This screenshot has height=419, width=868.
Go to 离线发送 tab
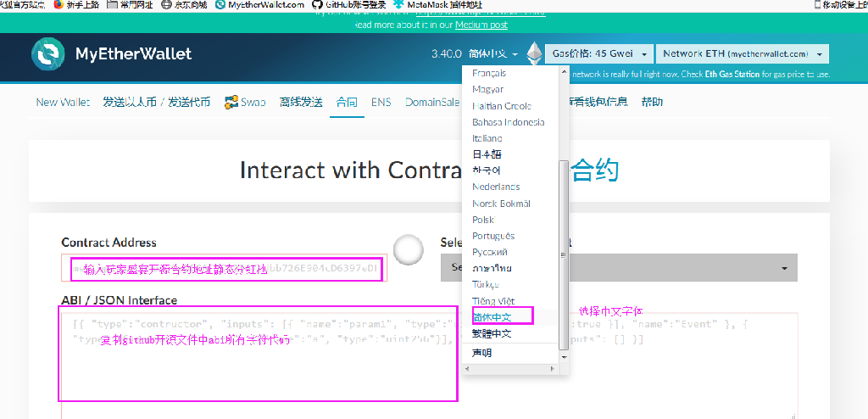301,102
